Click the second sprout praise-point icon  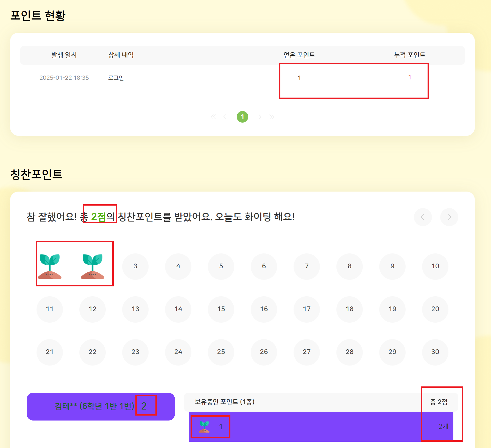click(93, 266)
